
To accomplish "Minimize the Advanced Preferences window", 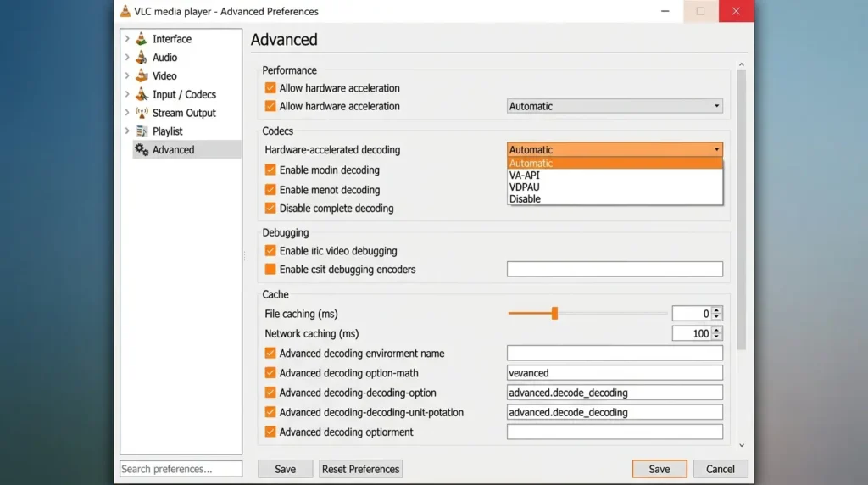I will 665,11.
